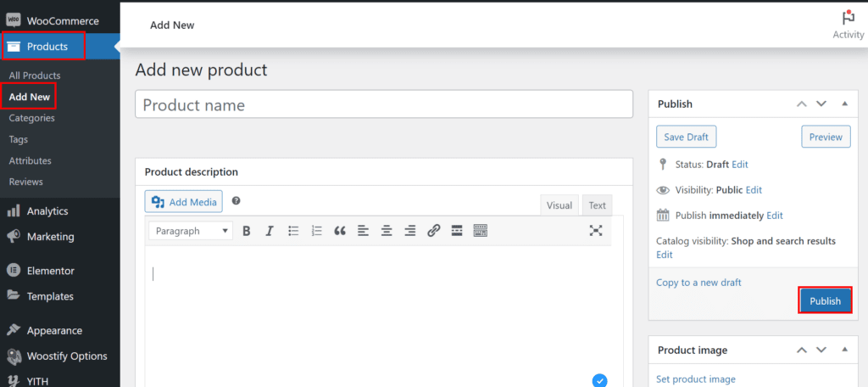This screenshot has width=868, height=387.
Task: Move Product image panel down
Action: point(821,350)
